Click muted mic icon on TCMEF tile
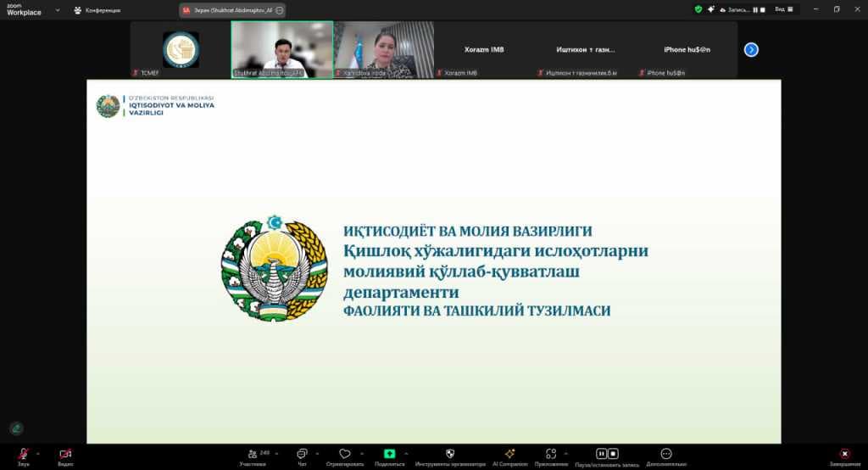868x470 pixels. pos(135,73)
